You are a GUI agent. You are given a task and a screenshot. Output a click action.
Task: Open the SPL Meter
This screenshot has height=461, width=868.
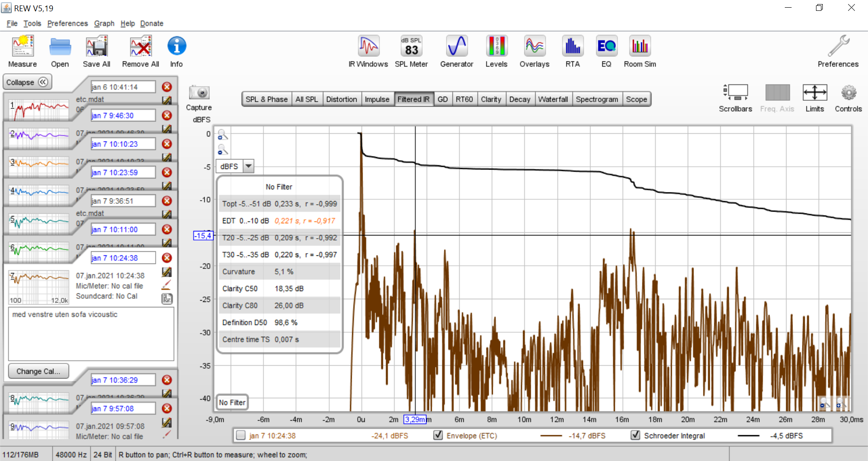(411, 46)
